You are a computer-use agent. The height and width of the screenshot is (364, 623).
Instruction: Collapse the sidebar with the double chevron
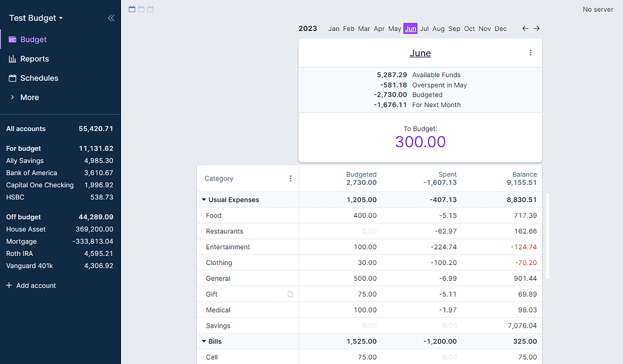111,18
